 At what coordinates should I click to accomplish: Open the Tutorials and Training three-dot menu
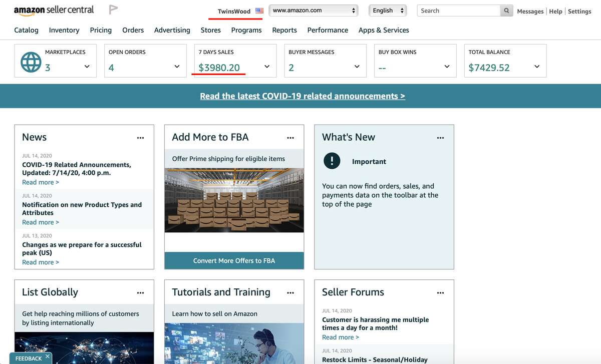click(290, 293)
